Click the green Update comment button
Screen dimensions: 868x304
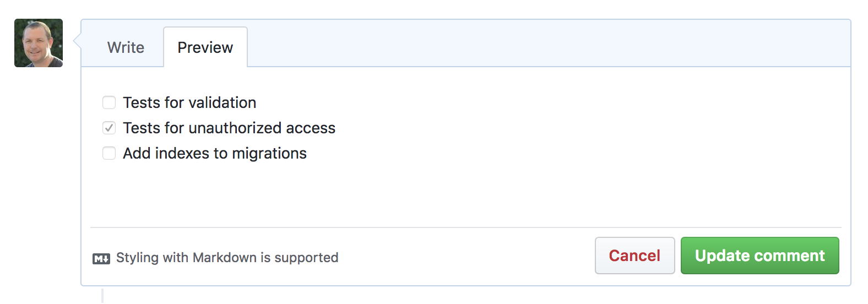(760, 256)
